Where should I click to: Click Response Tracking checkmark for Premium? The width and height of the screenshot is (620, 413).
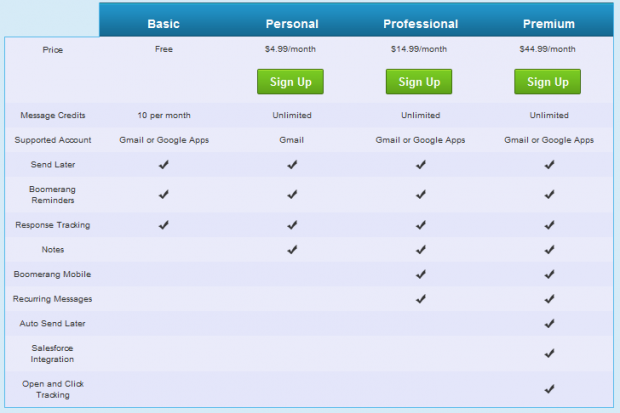[549, 225]
